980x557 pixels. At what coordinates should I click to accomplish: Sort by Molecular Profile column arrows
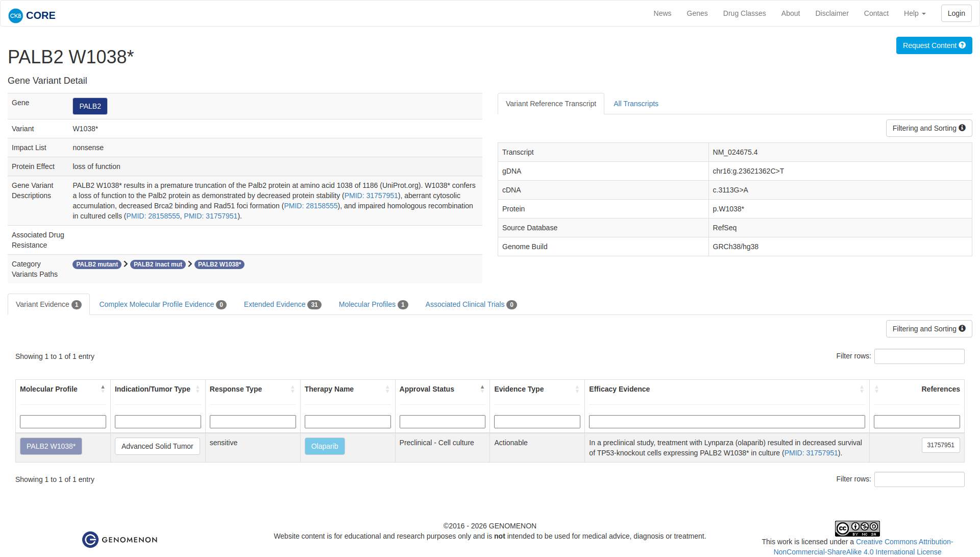click(x=103, y=389)
